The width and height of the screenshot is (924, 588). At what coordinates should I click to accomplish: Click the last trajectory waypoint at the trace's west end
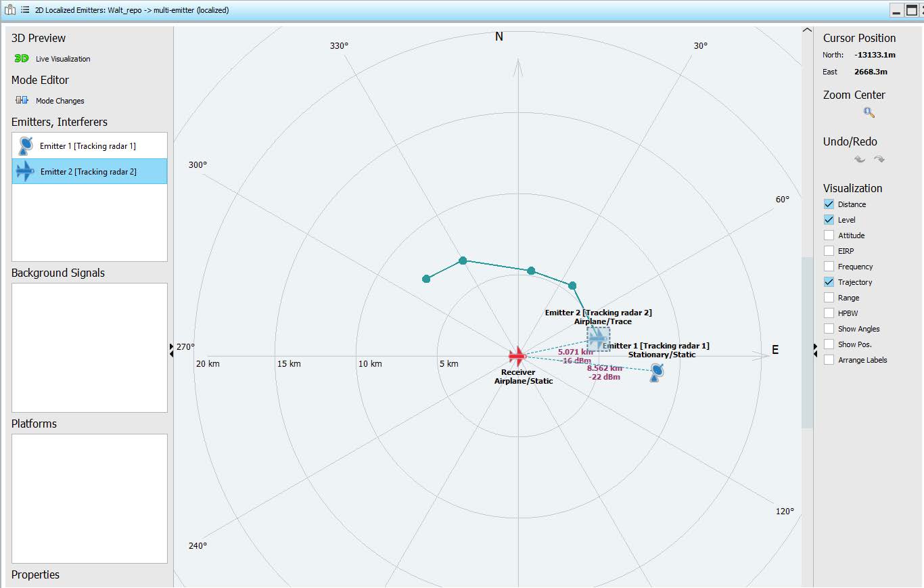tap(426, 279)
